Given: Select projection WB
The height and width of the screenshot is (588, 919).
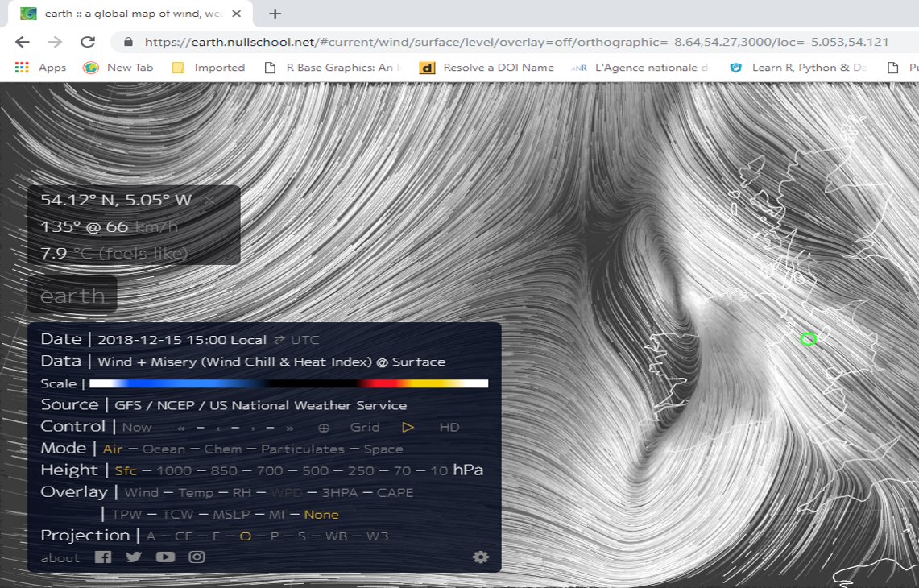Looking at the screenshot, I should [336, 536].
